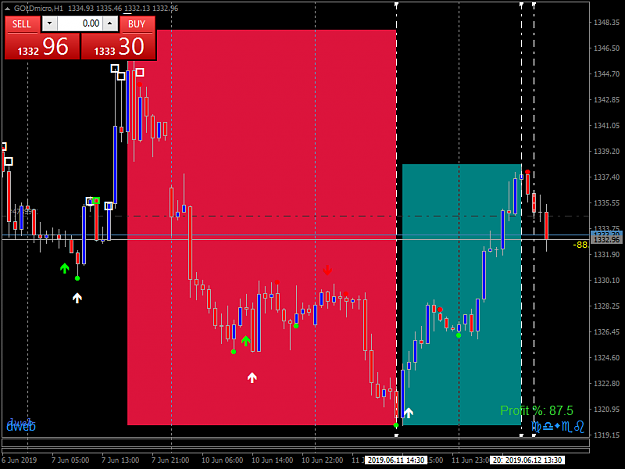Click the SELL button
The image size is (625, 469).
22,24
